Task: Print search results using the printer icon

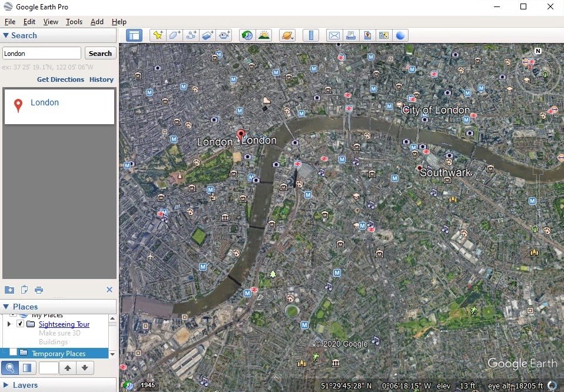Action: [39, 290]
